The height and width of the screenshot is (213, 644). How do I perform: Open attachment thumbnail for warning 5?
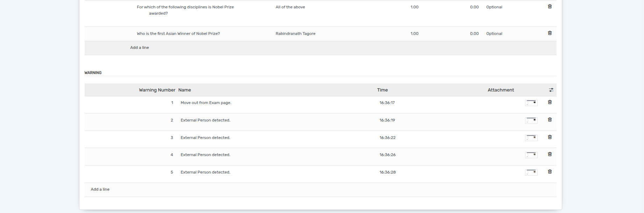[x=531, y=172]
